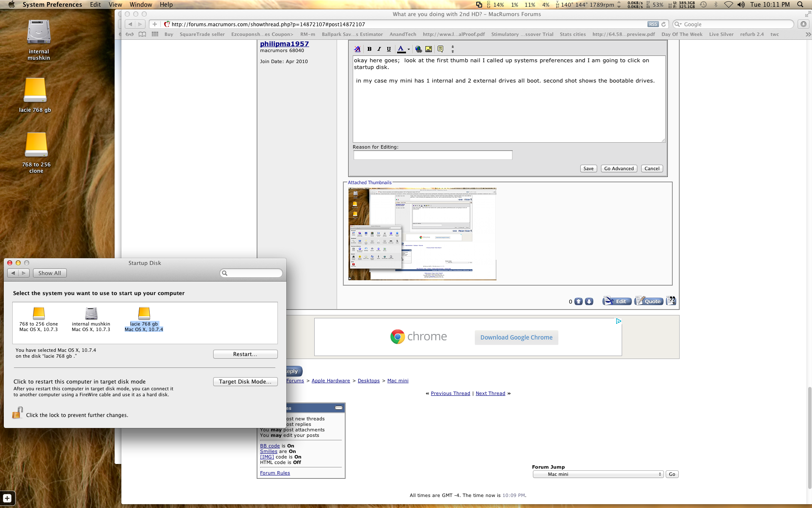
Task: Open Forum Jump Mac mini dropdown
Action: pos(598,474)
